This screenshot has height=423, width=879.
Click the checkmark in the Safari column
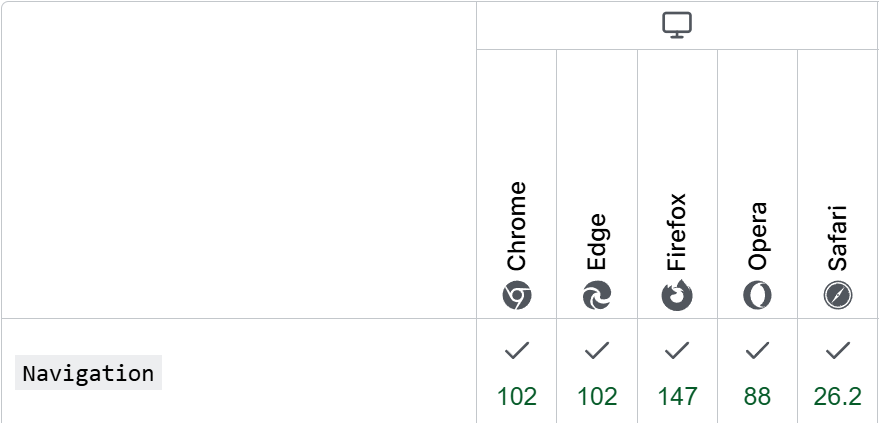[838, 350]
